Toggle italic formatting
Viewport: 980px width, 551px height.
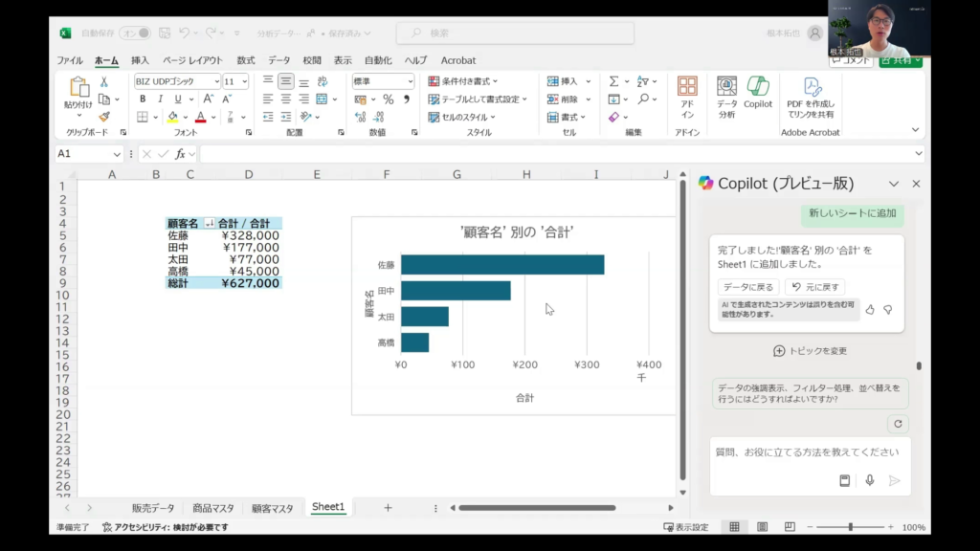(160, 99)
